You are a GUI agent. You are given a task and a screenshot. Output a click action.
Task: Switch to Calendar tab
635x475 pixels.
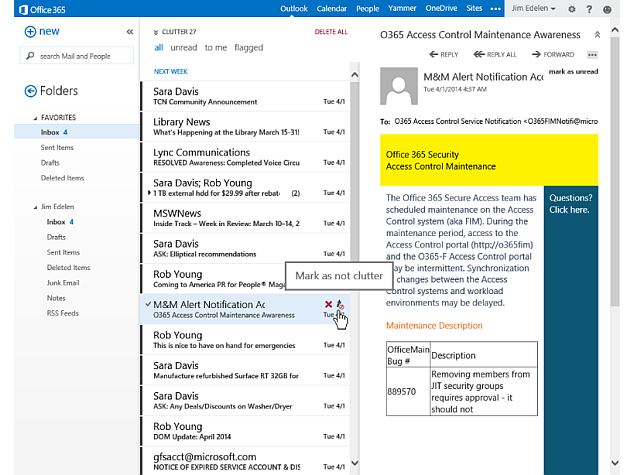coord(332,9)
